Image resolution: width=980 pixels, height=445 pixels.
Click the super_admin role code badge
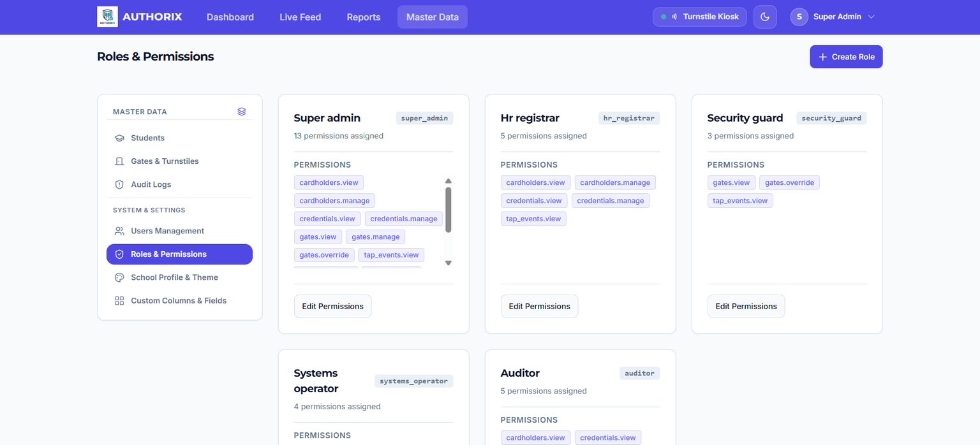click(424, 118)
